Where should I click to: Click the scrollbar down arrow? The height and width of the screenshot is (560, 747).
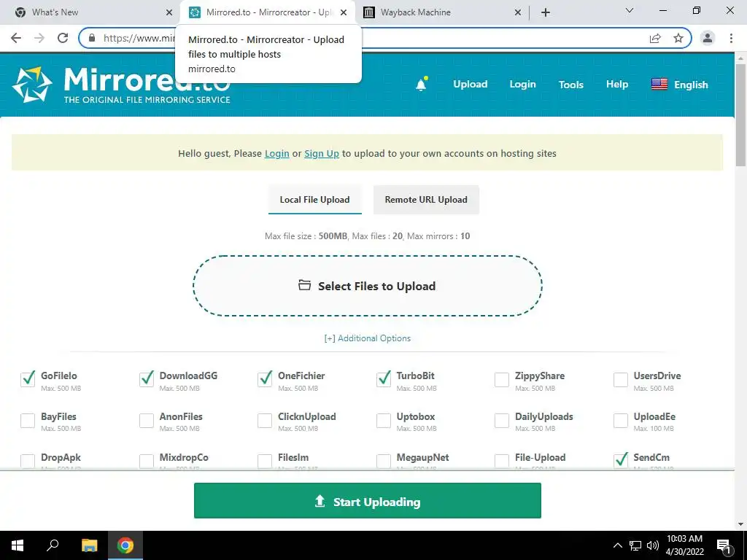pyautogui.click(x=740, y=524)
